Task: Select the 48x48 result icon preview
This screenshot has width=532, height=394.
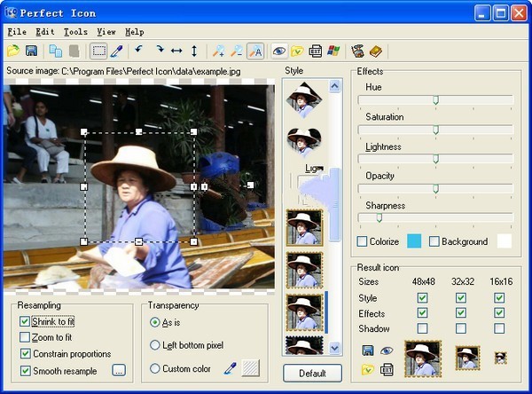Action: 423,358
